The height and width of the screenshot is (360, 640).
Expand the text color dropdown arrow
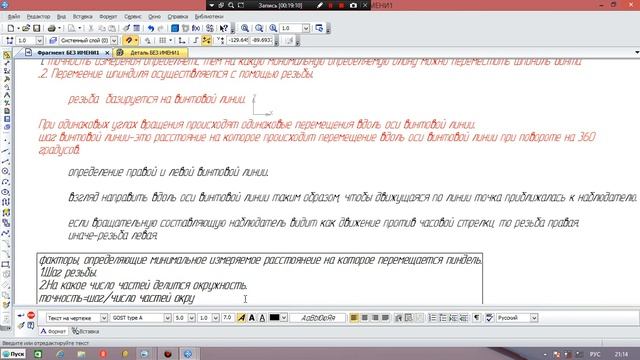284,318
